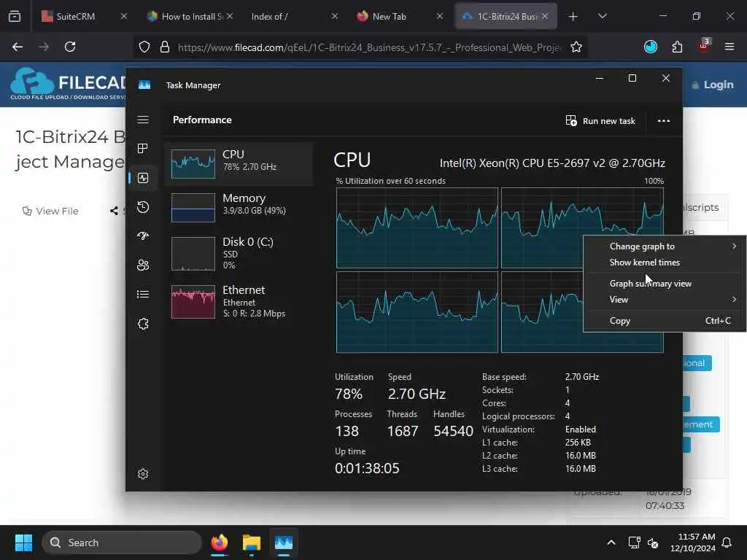747x560 pixels.
Task: Expand the View submenu
Action: point(665,300)
